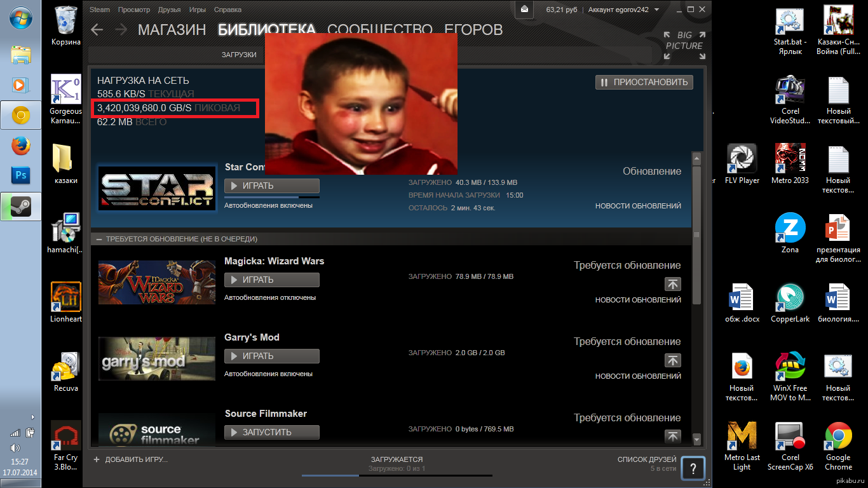Open Windows Explorer from taskbar
Screen dimensions: 868x488
(21, 54)
